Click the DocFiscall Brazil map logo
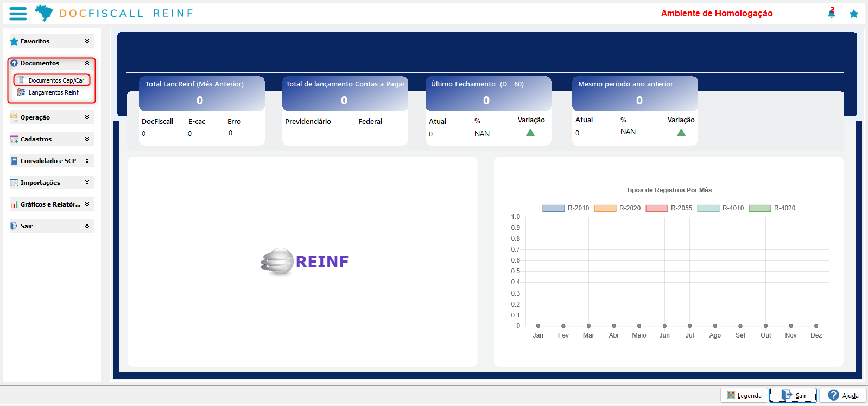Viewport: 868px width, 406px height. [x=44, y=13]
